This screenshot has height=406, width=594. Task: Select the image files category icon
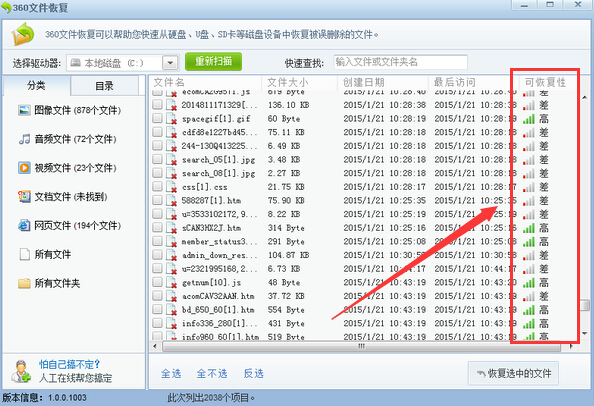click(24, 110)
